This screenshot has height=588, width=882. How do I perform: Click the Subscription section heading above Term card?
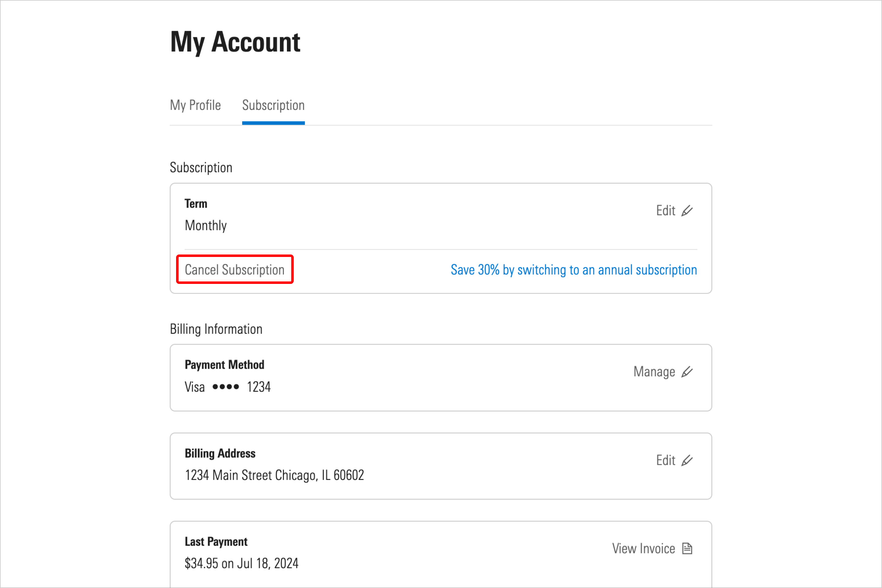(201, 168)
